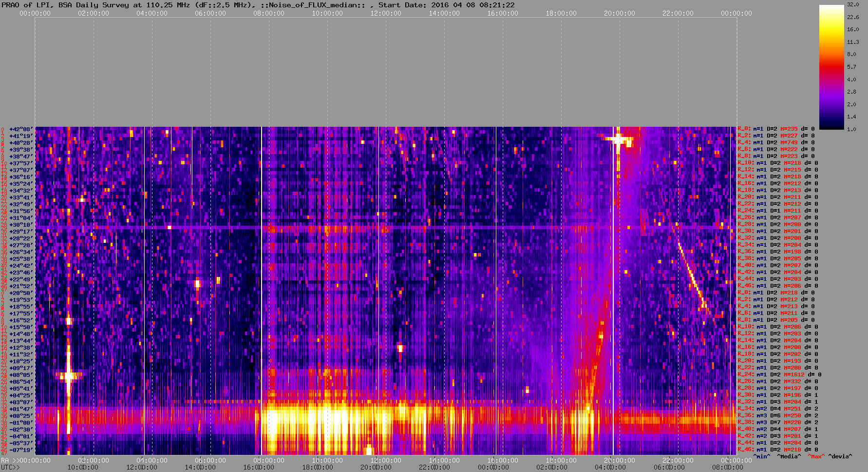Click the R_24 row with D=1 M=211
The image size is (868, 472).
click(x=778, y=211)
